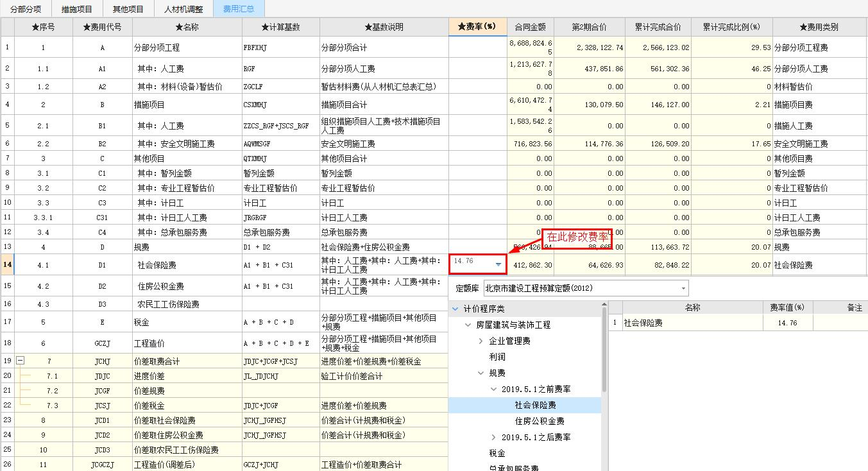Select 利润 in the fee tree
This screenshot has width=868, height=471.
(497, 357)
